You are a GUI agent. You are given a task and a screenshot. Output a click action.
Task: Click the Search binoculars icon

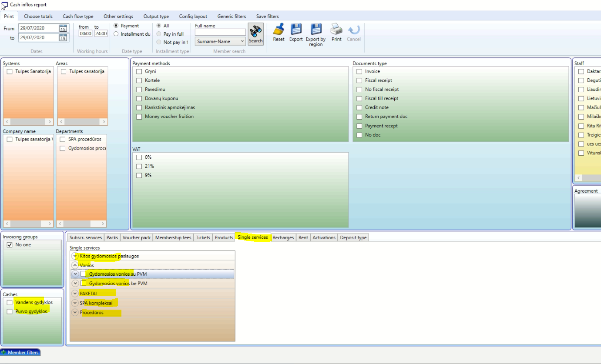255,32
